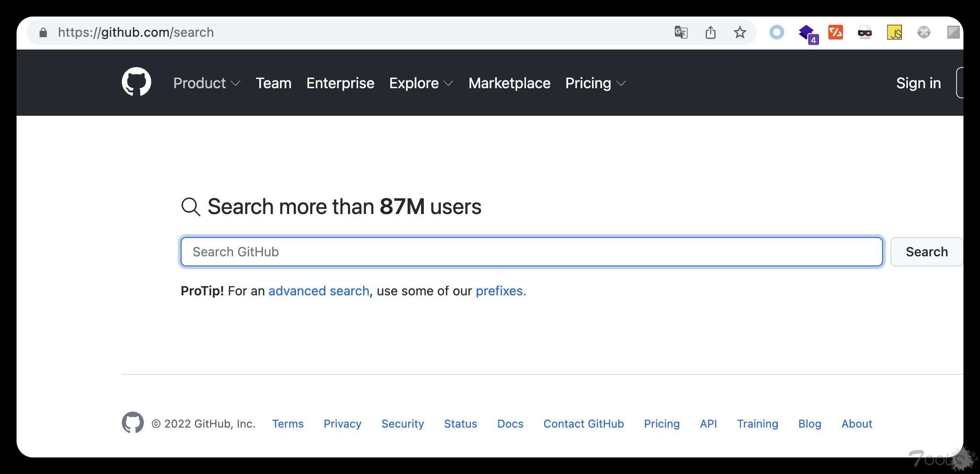The height and width of the screenshot is (474, 980).
Task: Open the prefixes link
Action: coord(501,291)
